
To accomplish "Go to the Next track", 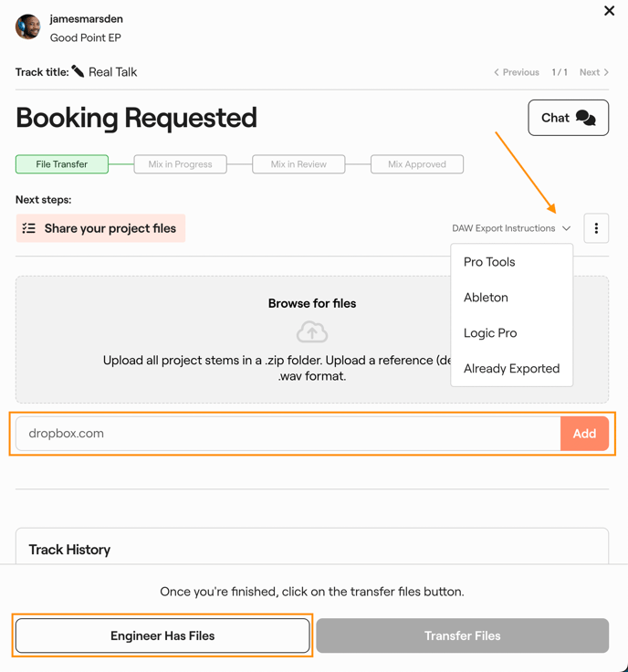I will (x=594, y=72).
